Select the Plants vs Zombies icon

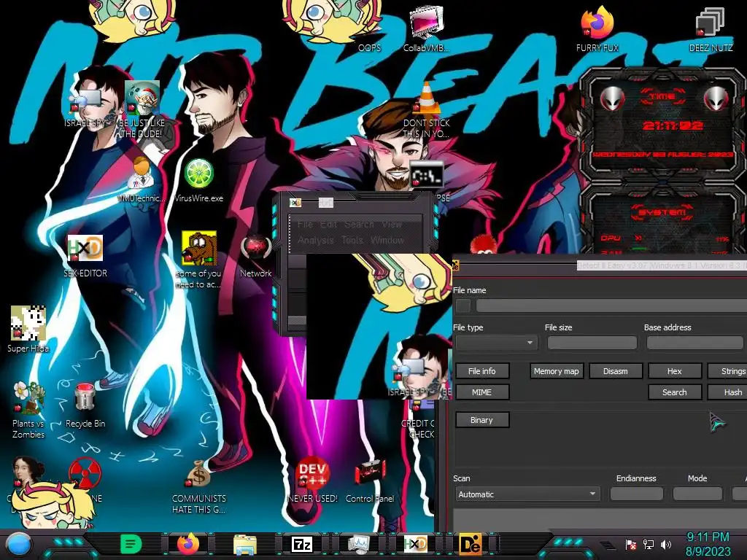click(x=28, y=408)
